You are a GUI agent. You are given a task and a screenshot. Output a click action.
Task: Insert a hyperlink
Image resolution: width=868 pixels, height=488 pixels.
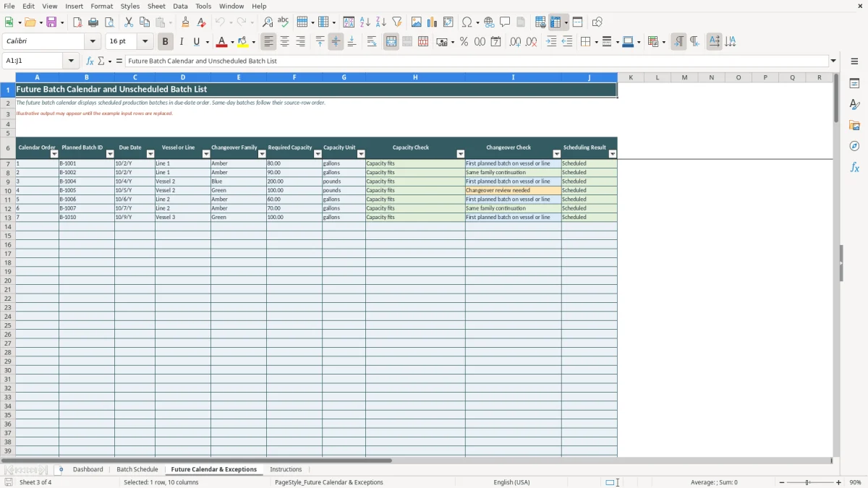(x=489, y=22)
